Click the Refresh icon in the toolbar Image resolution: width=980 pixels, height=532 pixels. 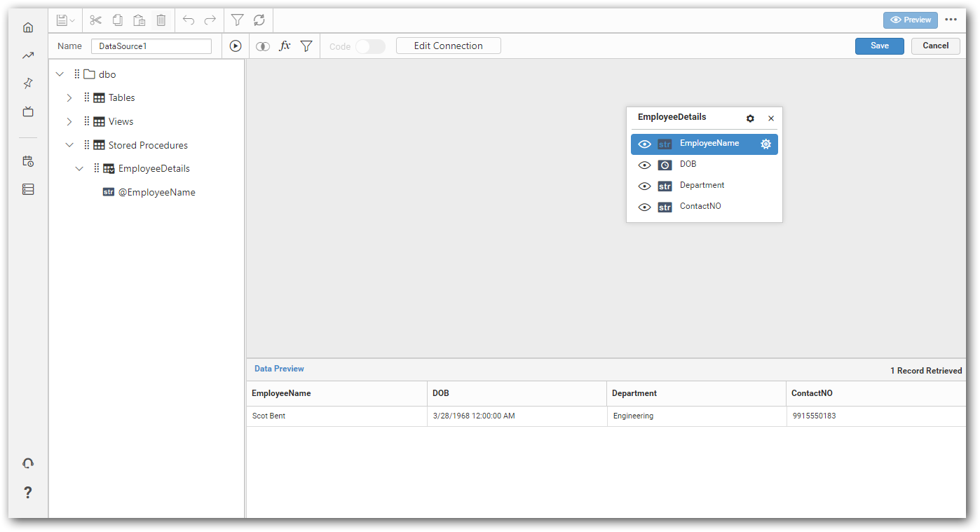[258, 20]
